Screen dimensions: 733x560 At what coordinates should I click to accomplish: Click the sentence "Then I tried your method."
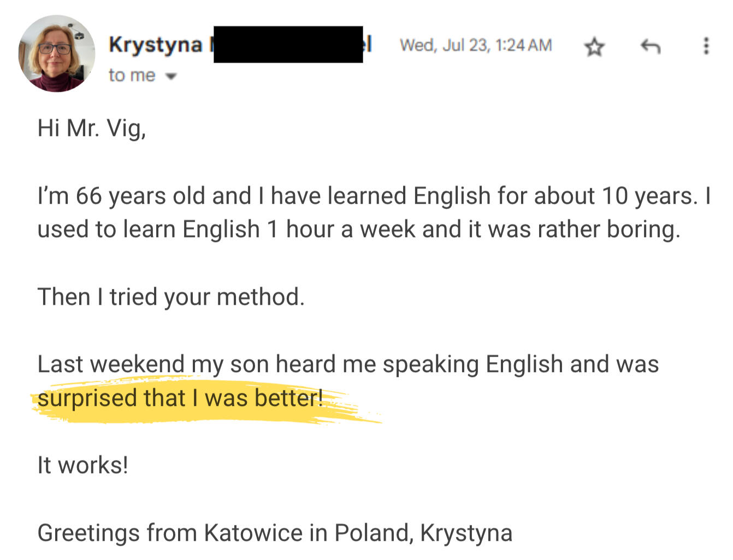coord(170,297)
